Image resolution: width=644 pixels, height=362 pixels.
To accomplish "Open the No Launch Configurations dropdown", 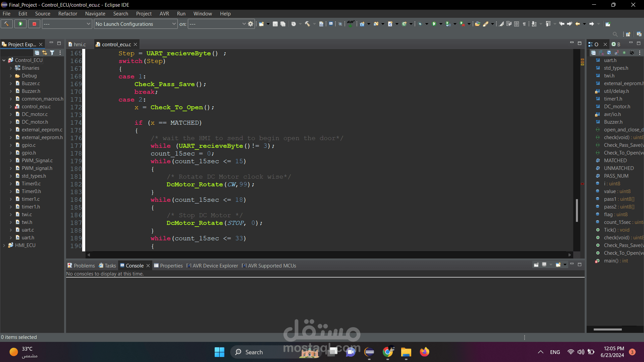I will (136, 24).
